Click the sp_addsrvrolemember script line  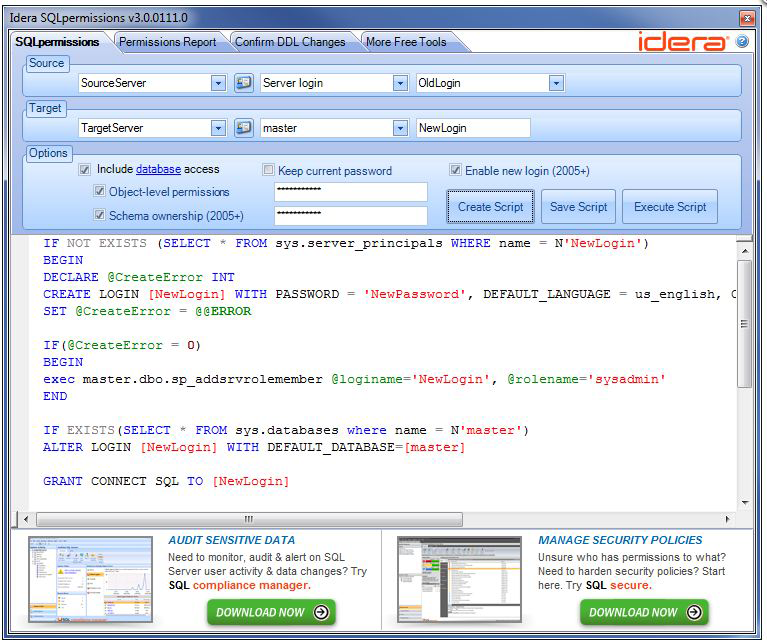[354, 379]
